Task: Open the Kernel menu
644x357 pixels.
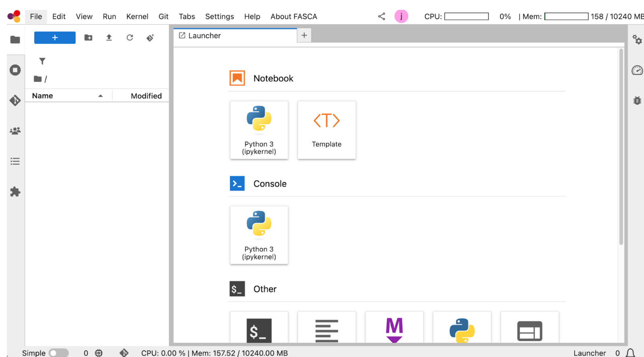Action: click(137, 17)
